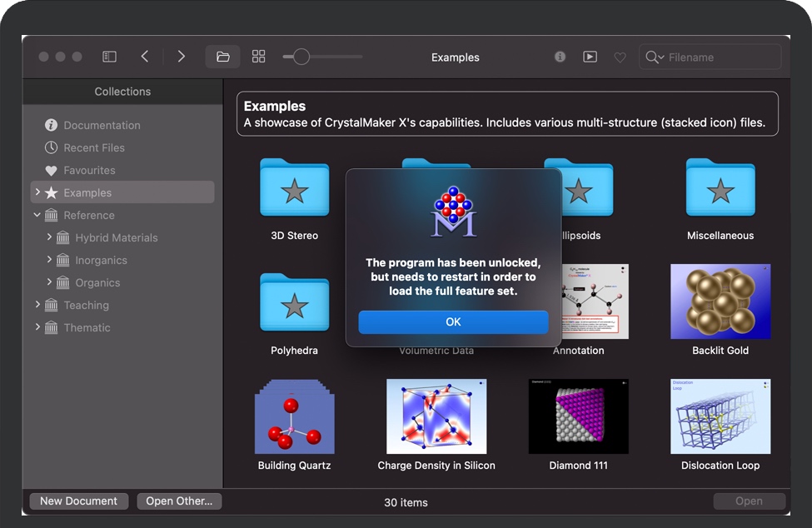Expand the Thematic chevron
The height and width of the screenshot is (528, 812).
click(x=37, y=326)
